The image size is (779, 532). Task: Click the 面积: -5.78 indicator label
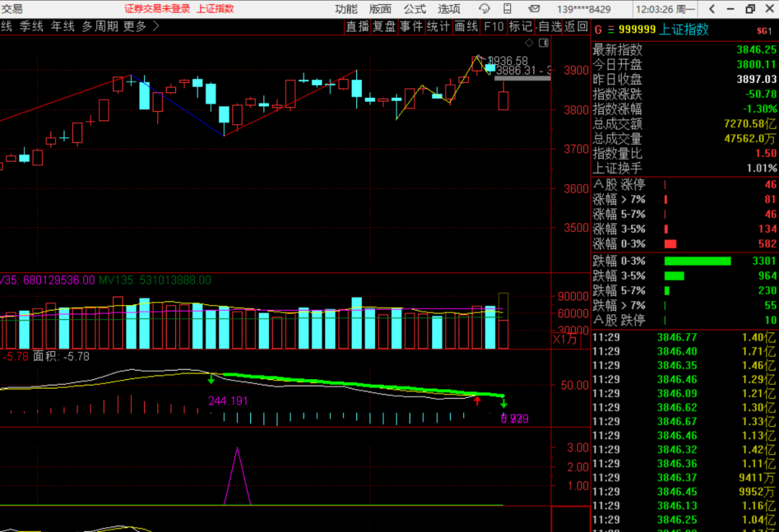point(61,357)
